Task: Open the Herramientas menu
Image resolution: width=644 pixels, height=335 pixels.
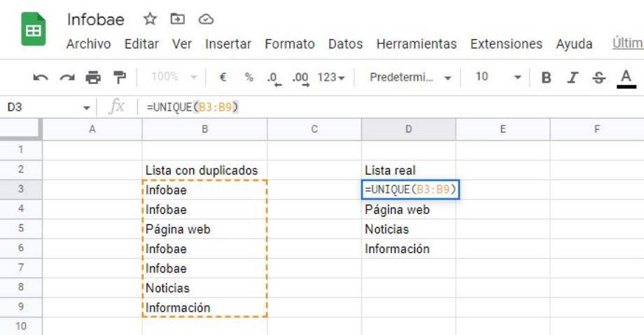Action: tap(416, 43)
